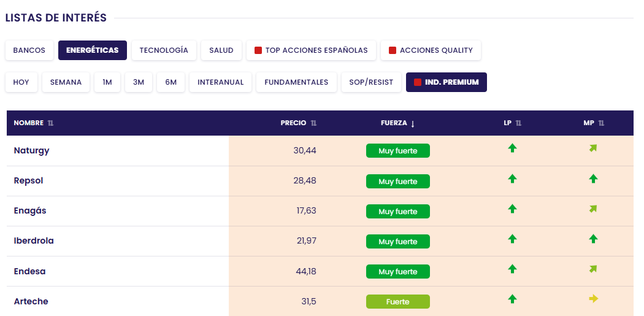Screen dimensions: 644x316
Task: Click the Naturgy LP up arrow
Action: pos(512,148)
